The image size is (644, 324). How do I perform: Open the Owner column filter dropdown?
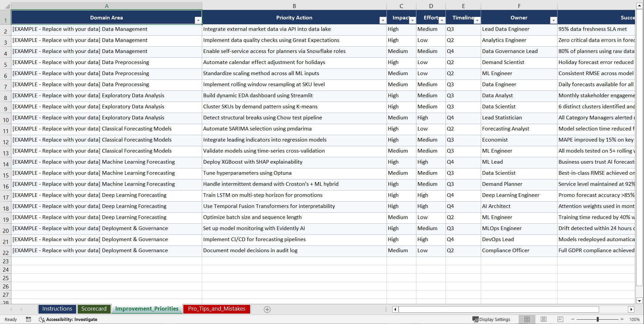[x=553, y=20]
